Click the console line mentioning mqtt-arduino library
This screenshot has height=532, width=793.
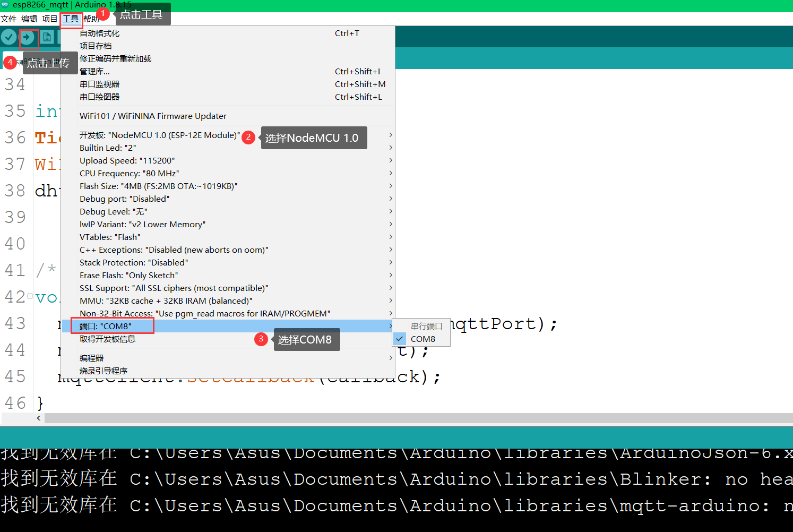(x=397, y=505)
